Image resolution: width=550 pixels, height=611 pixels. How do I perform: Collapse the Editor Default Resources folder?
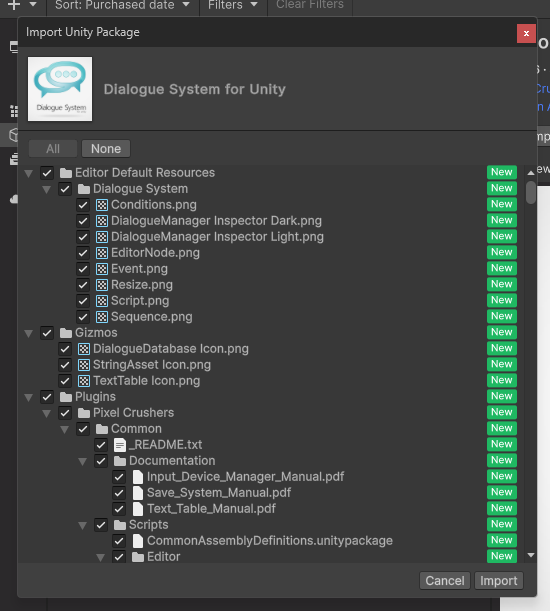[28, 173]
